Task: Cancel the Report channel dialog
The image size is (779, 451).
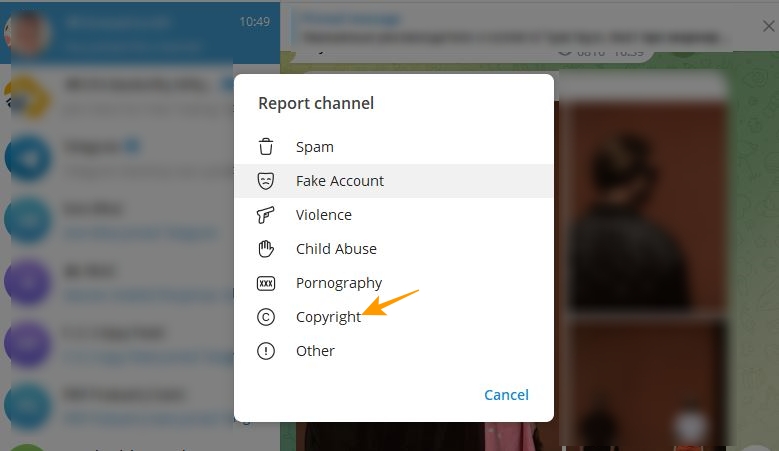Action: (x=506, y=395)
